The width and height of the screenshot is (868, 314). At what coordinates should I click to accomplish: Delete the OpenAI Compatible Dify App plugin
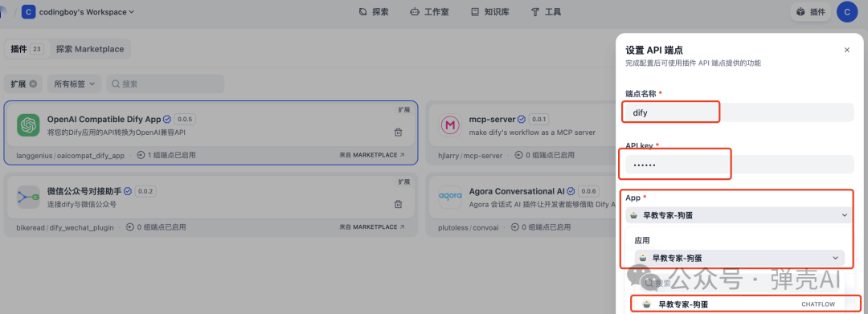[x=398, y=133]
